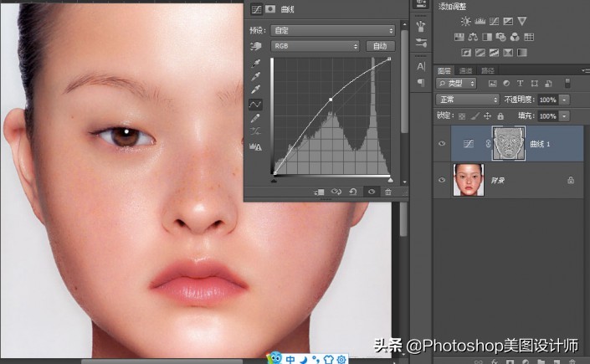The width and height of the screenshot is (590, 364).
Task: Choose the edit points curve tool
Action: coord(256,105)
